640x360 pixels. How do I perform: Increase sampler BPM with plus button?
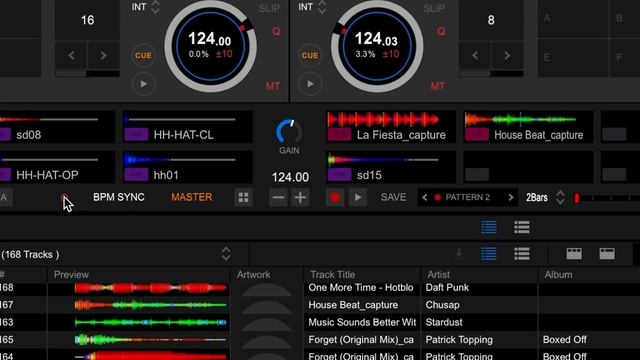point(300,198)
